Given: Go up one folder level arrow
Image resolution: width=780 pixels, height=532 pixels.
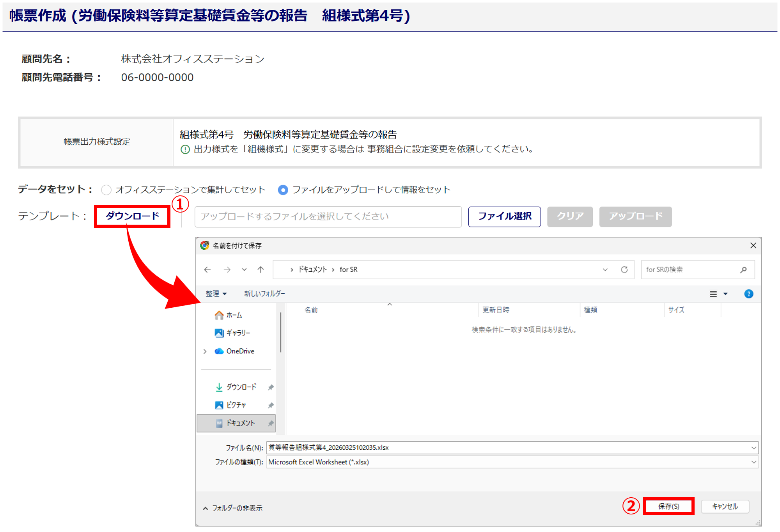Looking at the screenshot, I should (x=261, y=270).
